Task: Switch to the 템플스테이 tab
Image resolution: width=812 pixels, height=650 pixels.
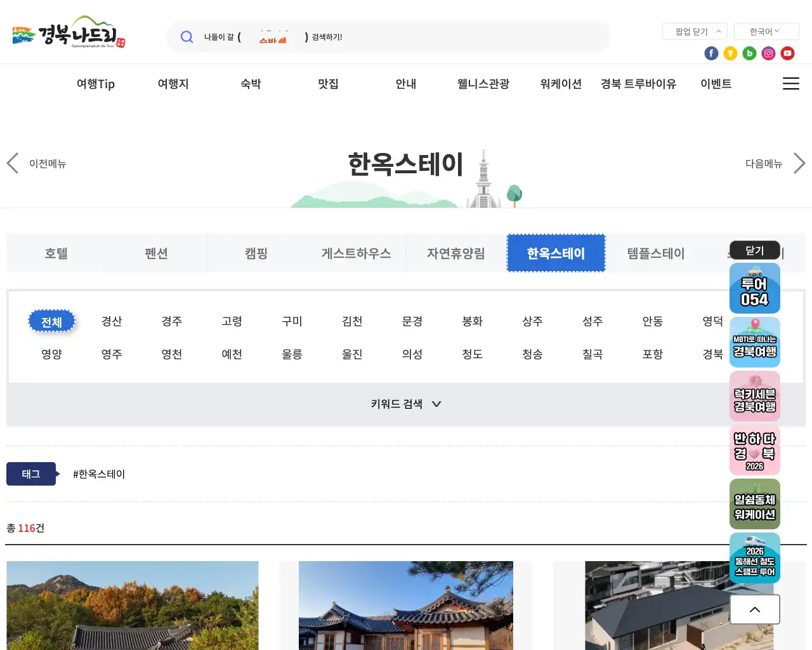Action: tap(656, 253)
